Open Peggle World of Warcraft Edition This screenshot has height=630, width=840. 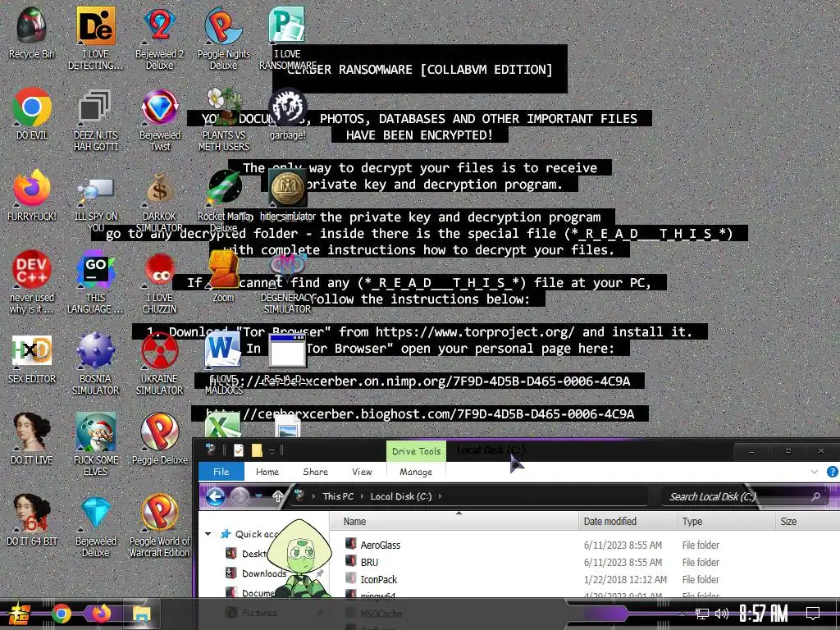(x=159, y=526)
